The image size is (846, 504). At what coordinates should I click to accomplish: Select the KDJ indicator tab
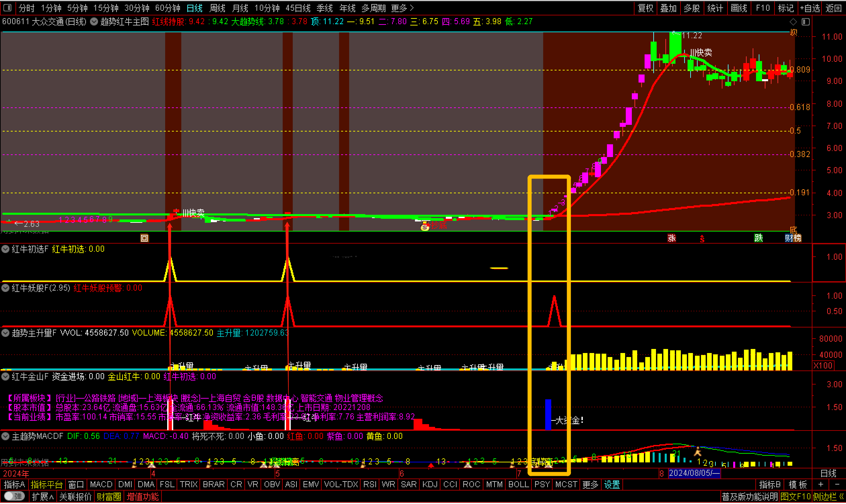430,485
